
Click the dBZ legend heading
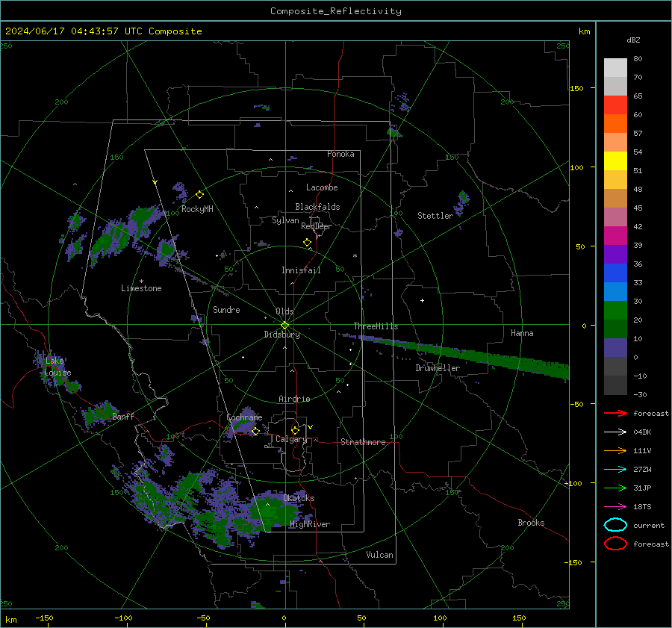pyautogui.click(x=633, y=40)
